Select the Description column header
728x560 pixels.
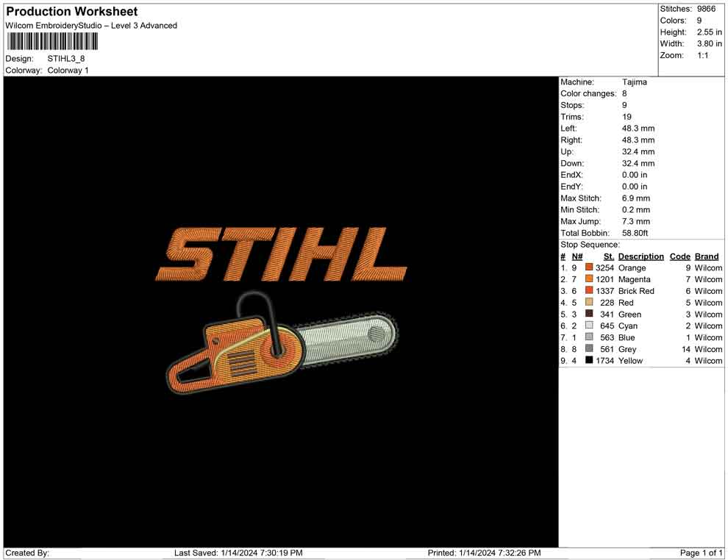coord(641,256)
